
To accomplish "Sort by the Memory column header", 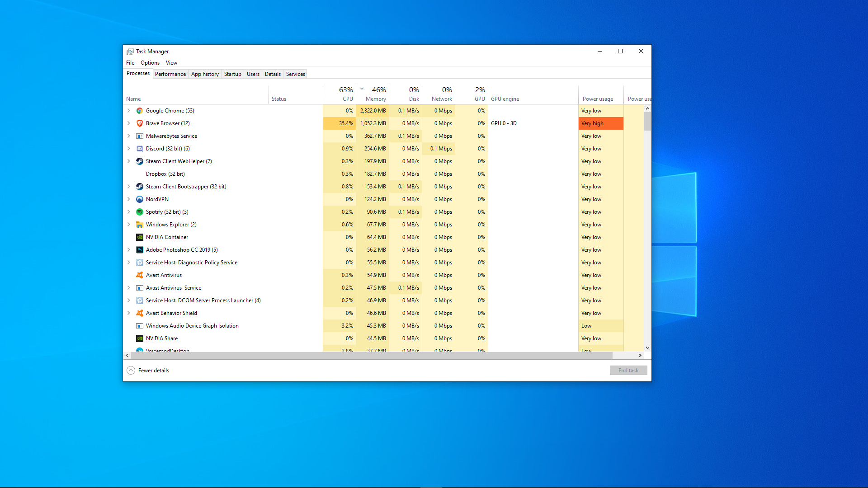I will click(x=373, y=94).
